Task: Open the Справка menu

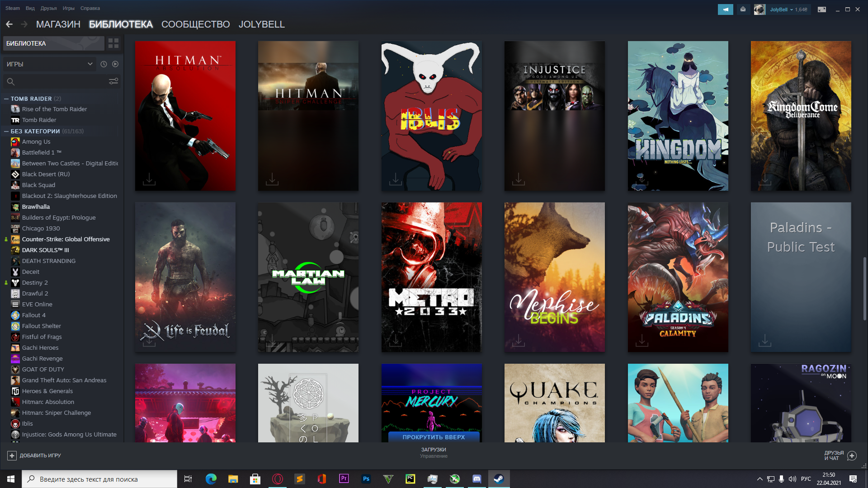Action: [90, 8]
